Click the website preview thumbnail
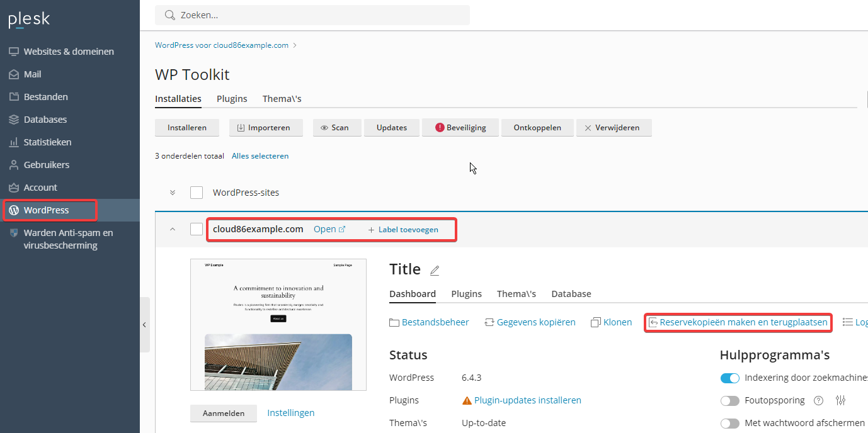The width and height of the screenshot is (868, 433). (x=278, y=325)
